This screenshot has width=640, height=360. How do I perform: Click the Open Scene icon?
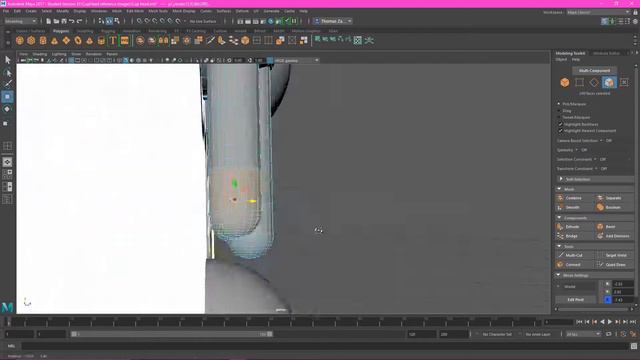click(56, 21)
